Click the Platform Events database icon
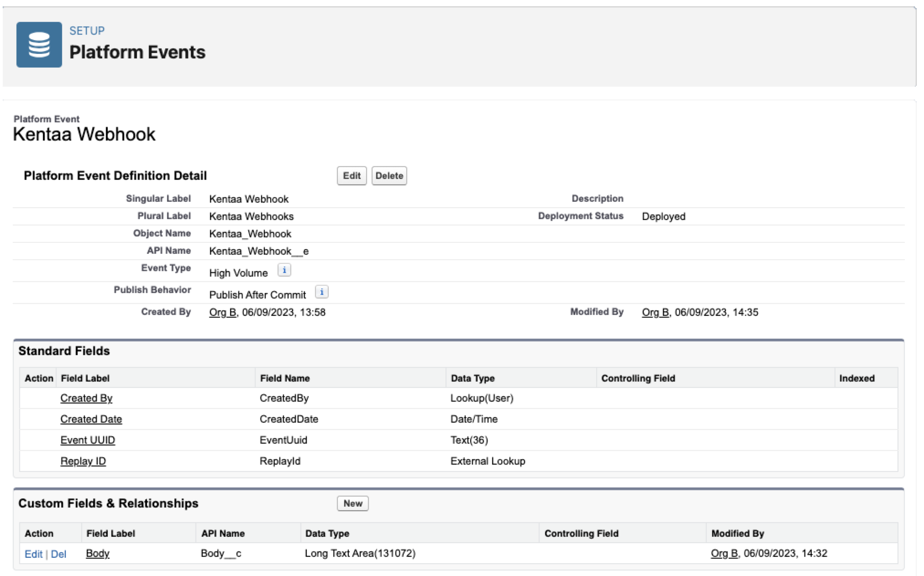The width and height of the screenshot is (924, 576). (x=39, y=45)
